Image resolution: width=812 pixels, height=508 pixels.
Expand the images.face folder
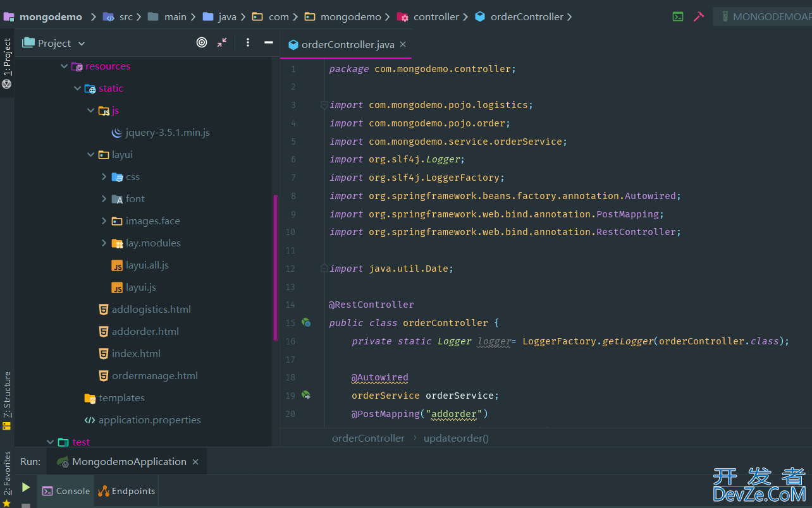coord(104,221)
